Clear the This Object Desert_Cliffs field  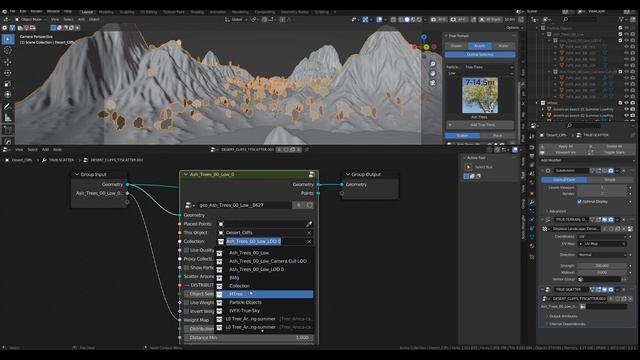click(x=309, y=233)
